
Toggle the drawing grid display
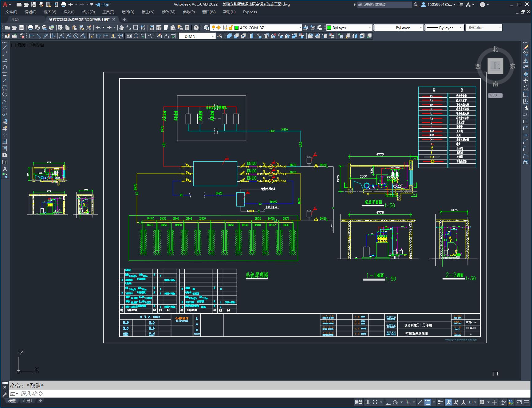click(x=367, y=402)
